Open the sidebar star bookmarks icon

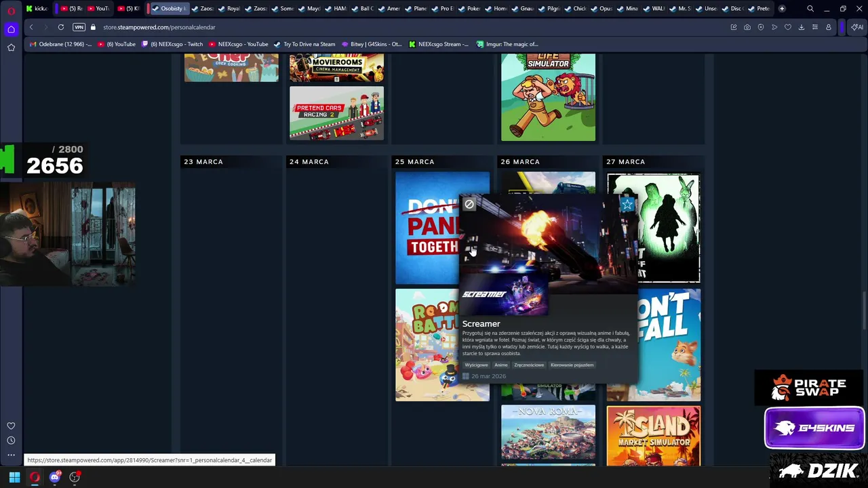11,47
